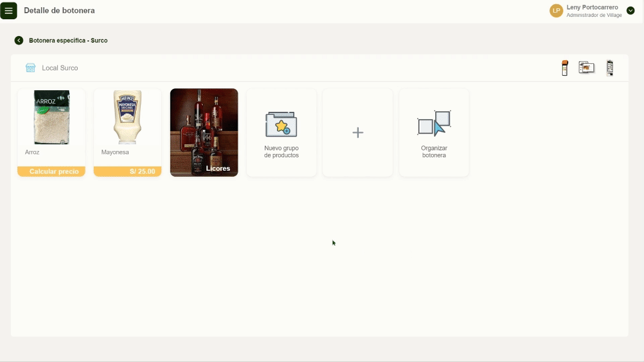Click the Organizar botonera label
This screenshot has width=644, height=362.
pyautogui.click(x=434, y=152)
